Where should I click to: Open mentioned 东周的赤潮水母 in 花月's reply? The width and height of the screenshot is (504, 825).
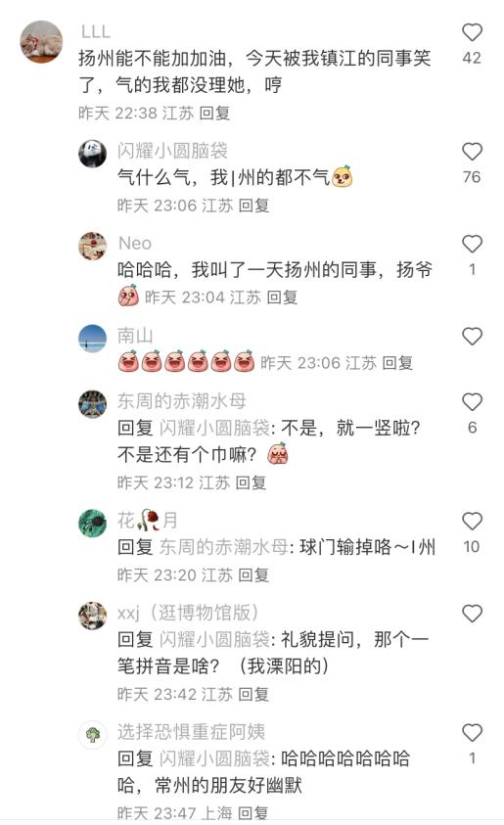click(x=223, y=547)
